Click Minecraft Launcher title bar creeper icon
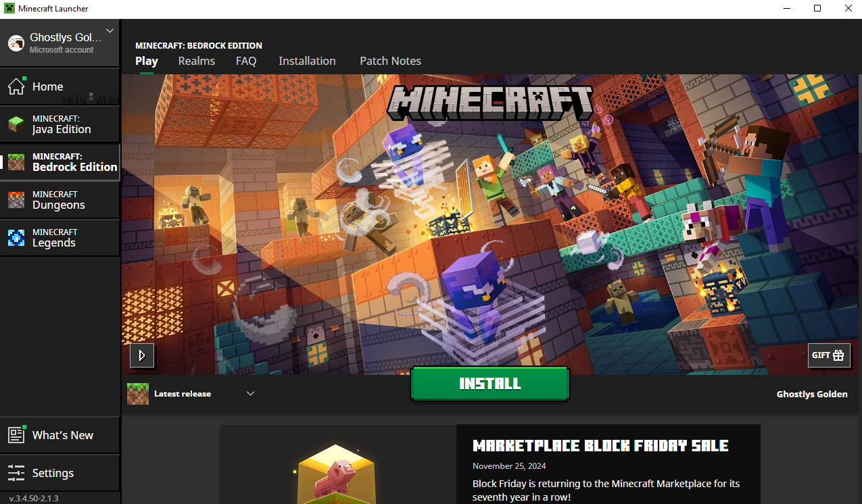Viewport: 862px width, 504px height. coord(11,9)
